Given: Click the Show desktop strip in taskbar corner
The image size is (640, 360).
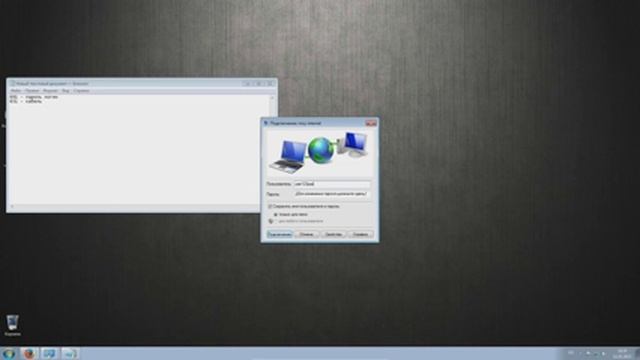Looking at the screenshot, I should point(637,353).
